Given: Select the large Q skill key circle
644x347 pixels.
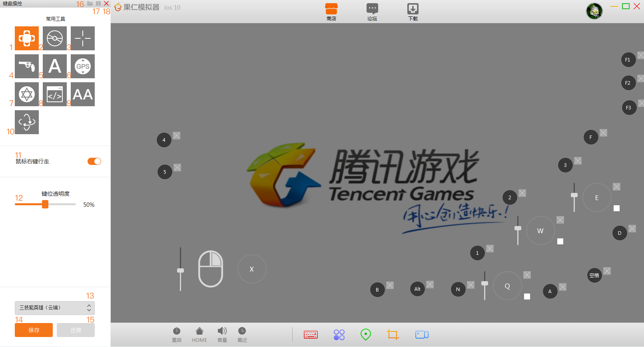Looking at the screenshot, I should pos(507,286).
